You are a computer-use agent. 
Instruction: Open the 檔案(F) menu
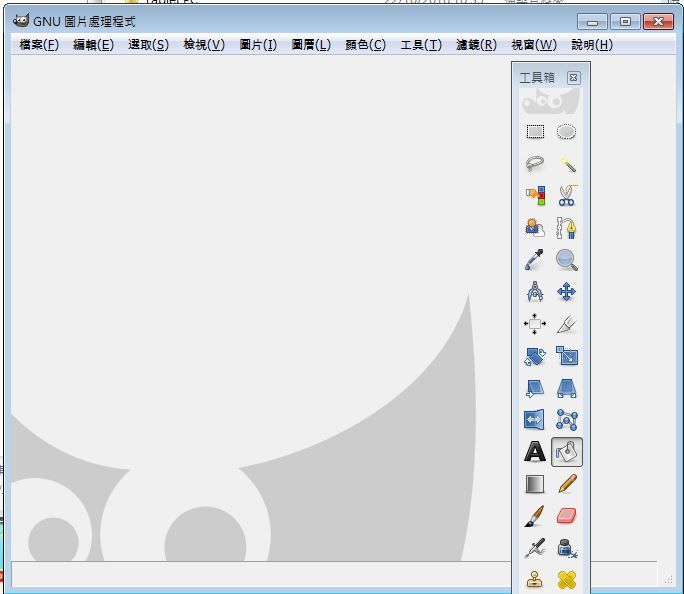pos(39,44)
